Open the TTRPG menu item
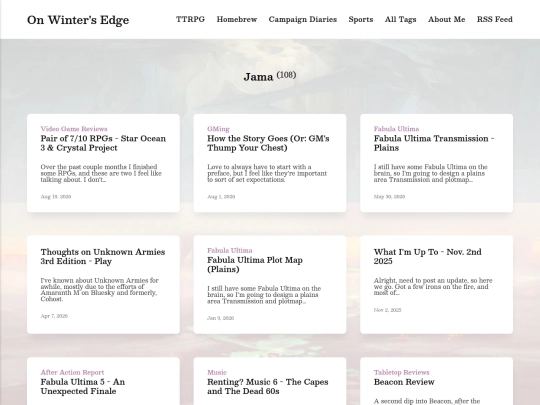This screenshot has height=405, width=540. click(190, 19)
